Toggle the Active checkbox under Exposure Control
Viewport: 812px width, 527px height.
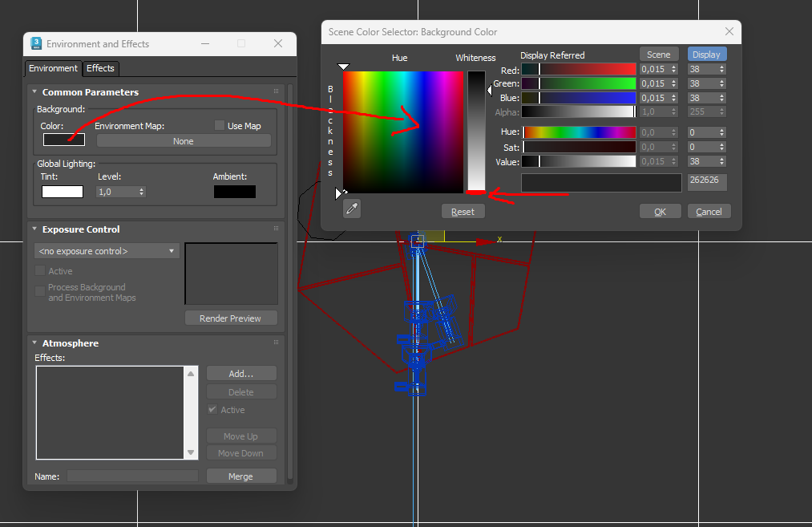point(40,270)
